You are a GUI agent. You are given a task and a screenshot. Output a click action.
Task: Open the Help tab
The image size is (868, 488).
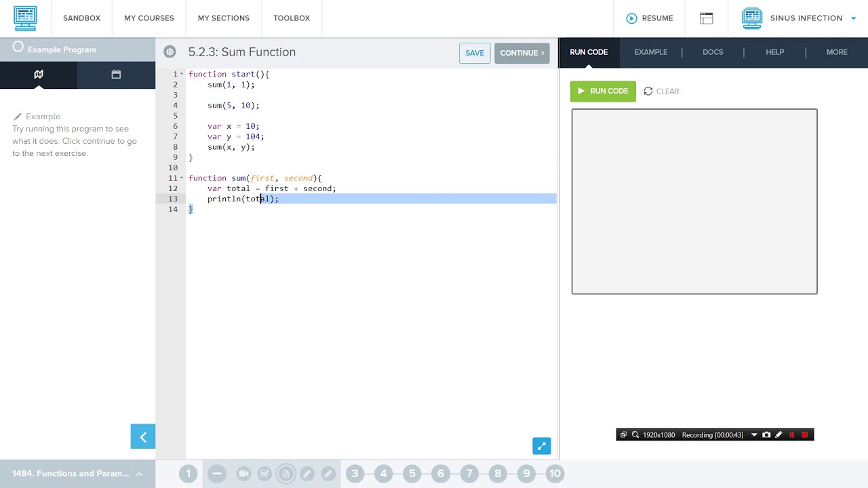(775, 52)
